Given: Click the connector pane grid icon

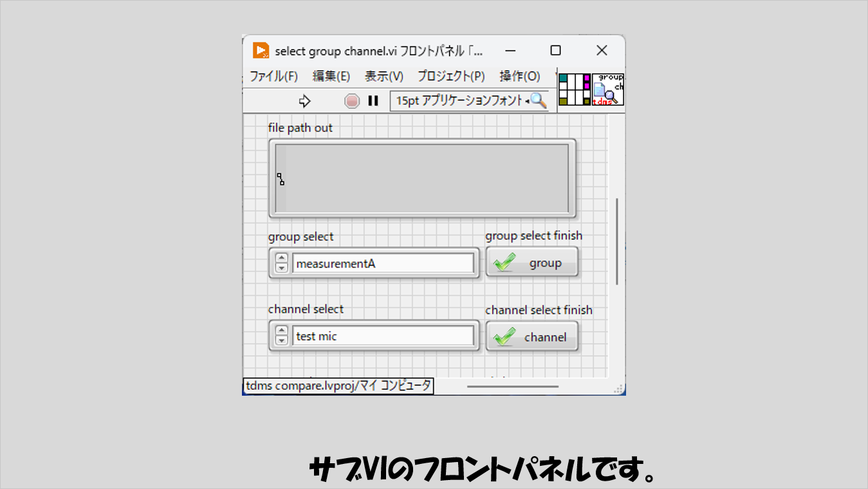Looking at the screenshot, I should tap(575, 89).
